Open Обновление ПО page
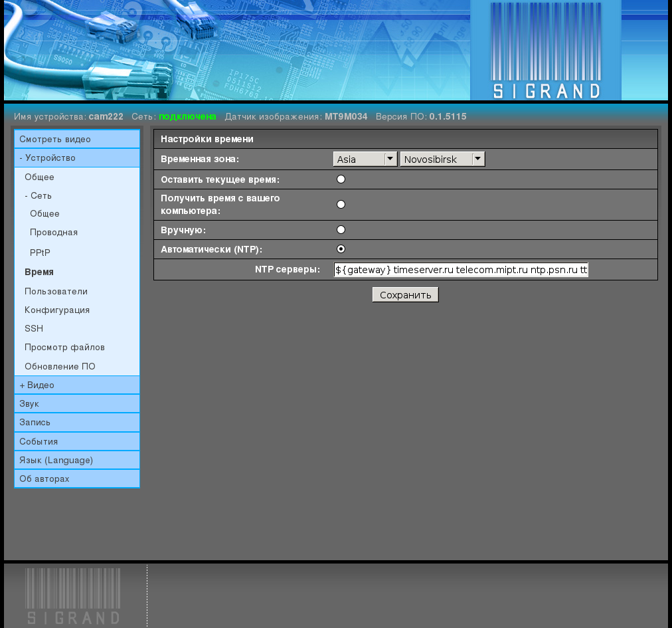672x628 pixels. (x=60, y=367)
